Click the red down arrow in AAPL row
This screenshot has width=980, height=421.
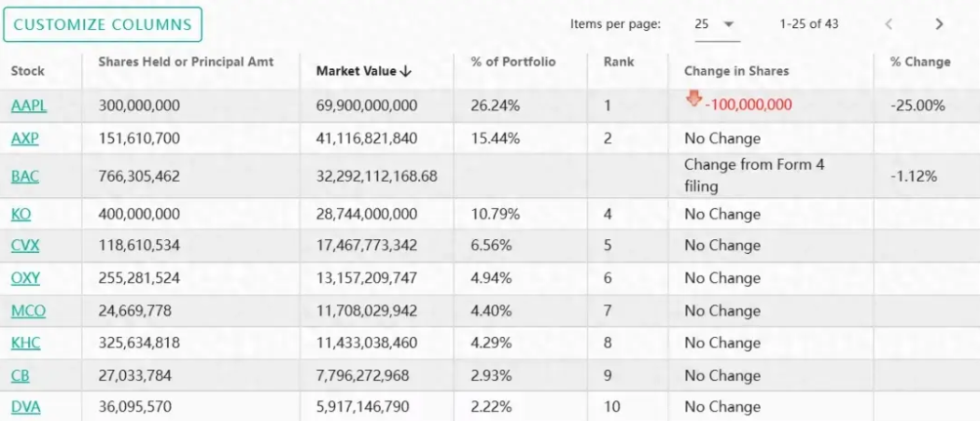point(693,99)
